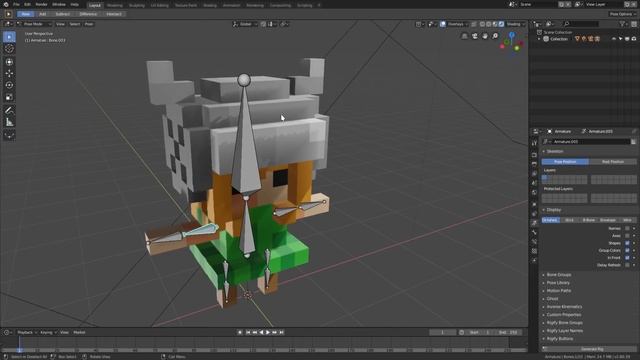The width and height of the screenshot is (640, 360).
Task: Switch to solid viewport shading
Action: (x=489, y=24)
